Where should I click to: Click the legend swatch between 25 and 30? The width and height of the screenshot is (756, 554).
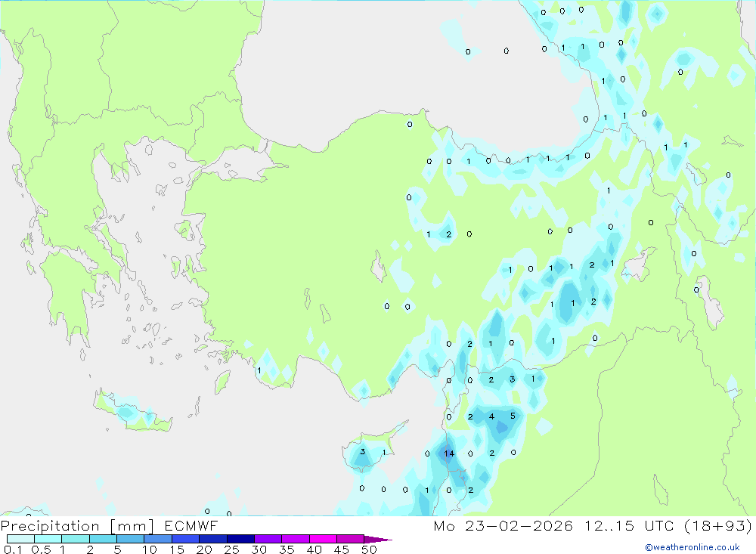(240, 539)
